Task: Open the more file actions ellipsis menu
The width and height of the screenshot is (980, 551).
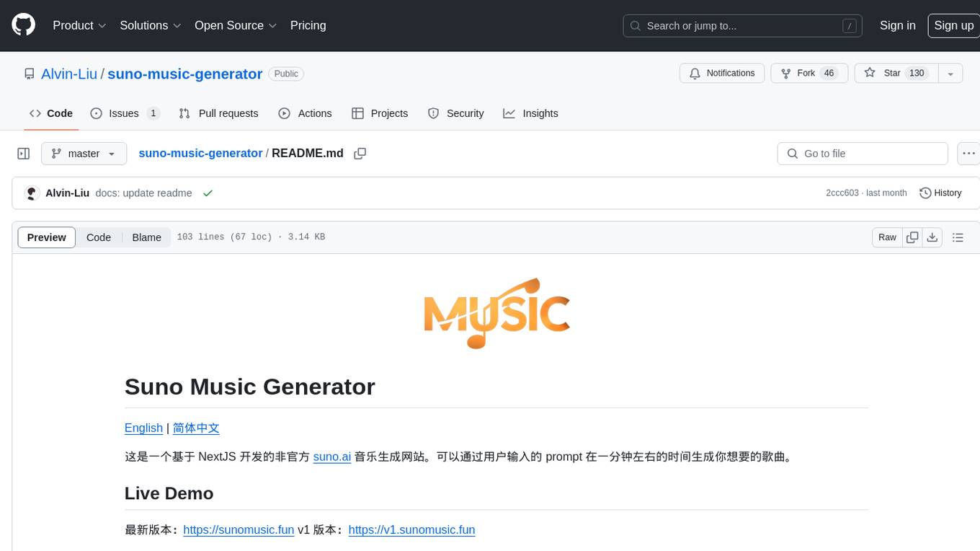Action: 968,154
